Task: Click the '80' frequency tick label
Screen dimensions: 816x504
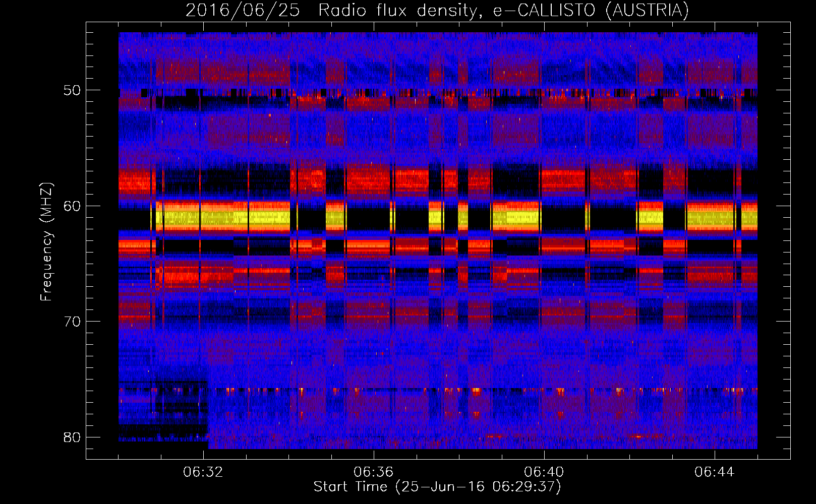Action: point(72,437)
